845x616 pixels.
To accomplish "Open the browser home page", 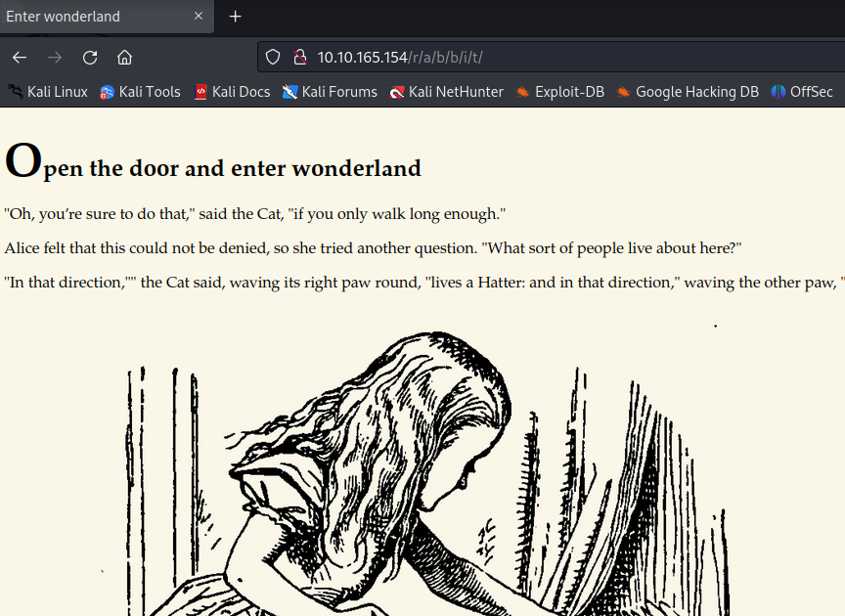I will [124, 57].
